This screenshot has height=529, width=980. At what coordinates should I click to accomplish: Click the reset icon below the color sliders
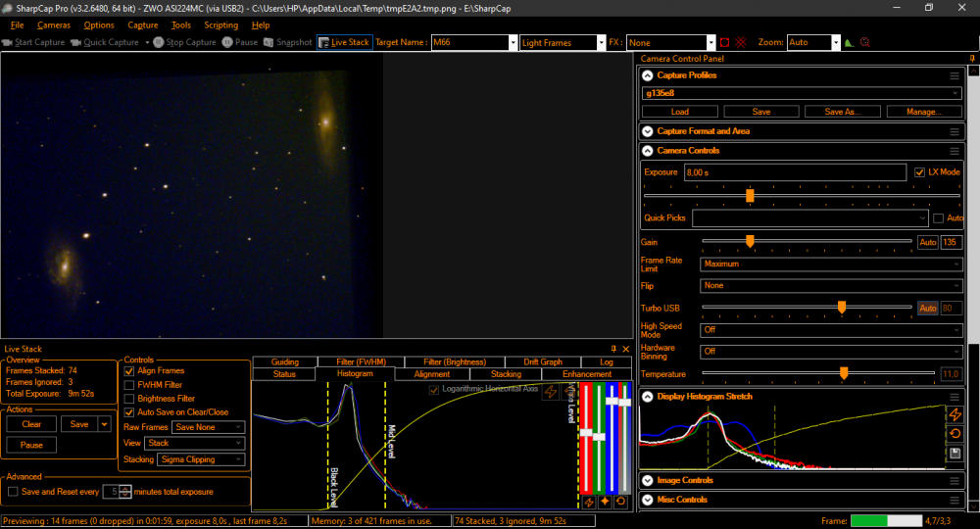620,502
